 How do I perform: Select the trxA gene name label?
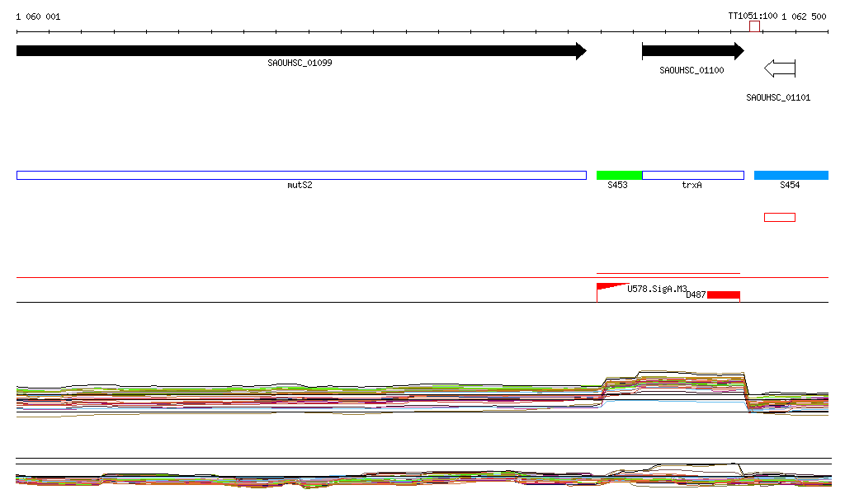coord(692,186)
